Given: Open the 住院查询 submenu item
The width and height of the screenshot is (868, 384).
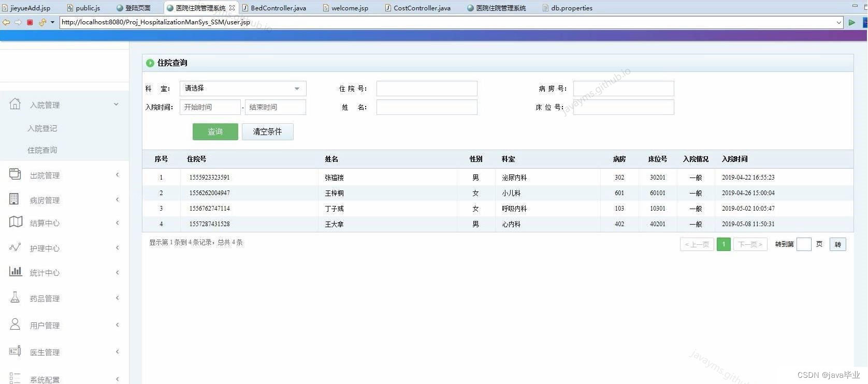Looking at the screenshot, I should click(x=42, y=150).
